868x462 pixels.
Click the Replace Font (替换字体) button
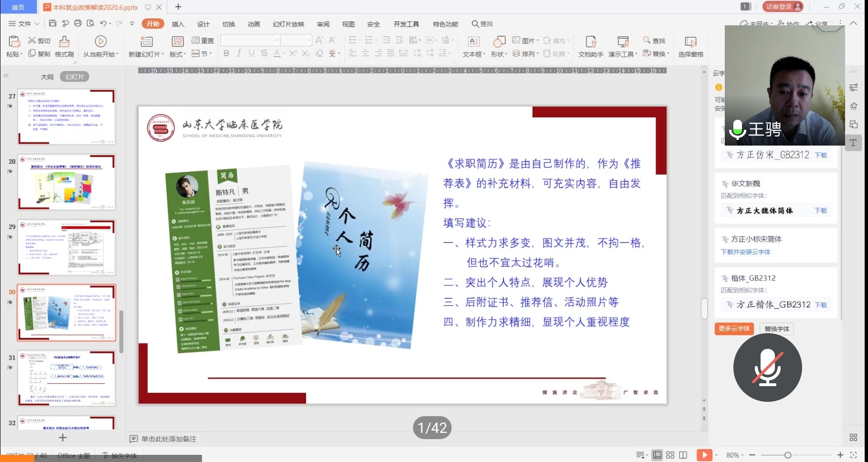(777, 328)
